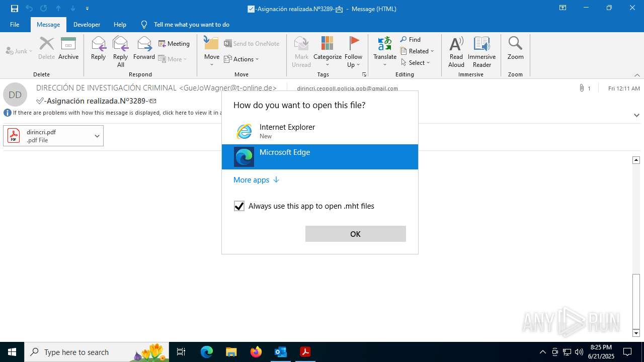The width and height of the screenshot is (644, 362).
Task: Open File Explorer from taskbar
Action: [231, 352]
